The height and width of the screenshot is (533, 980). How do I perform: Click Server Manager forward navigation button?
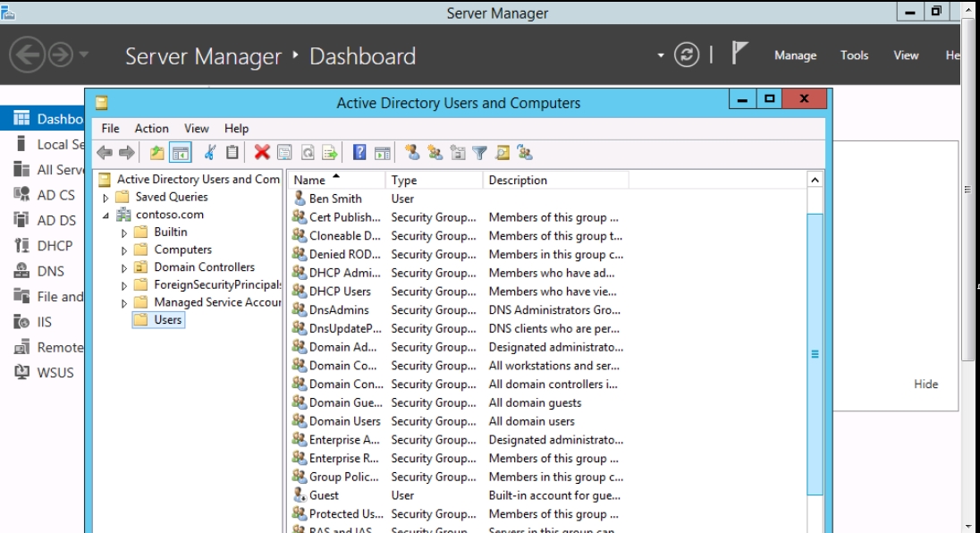point(61,55)
